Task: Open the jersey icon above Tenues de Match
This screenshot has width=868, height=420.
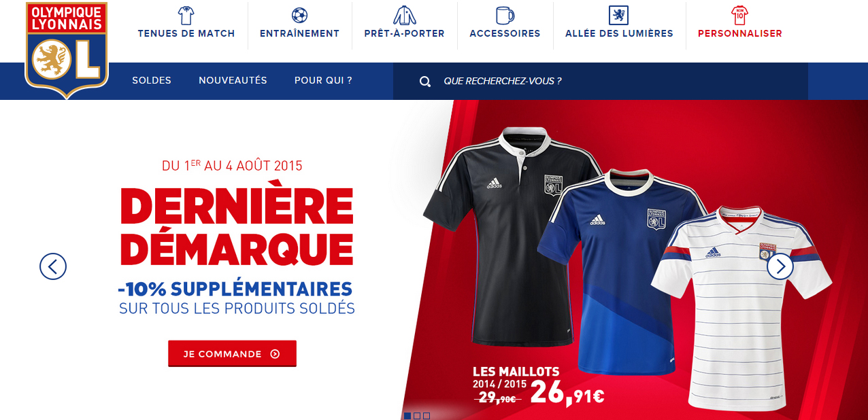Action: point(186,15)
